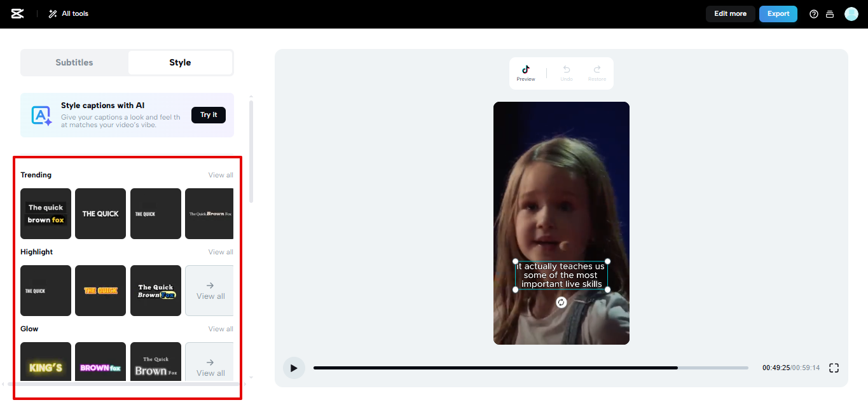Screen dimensions: 868x407
Task: Expand View all for Highlight styles
Action: (x=221, y=251)
